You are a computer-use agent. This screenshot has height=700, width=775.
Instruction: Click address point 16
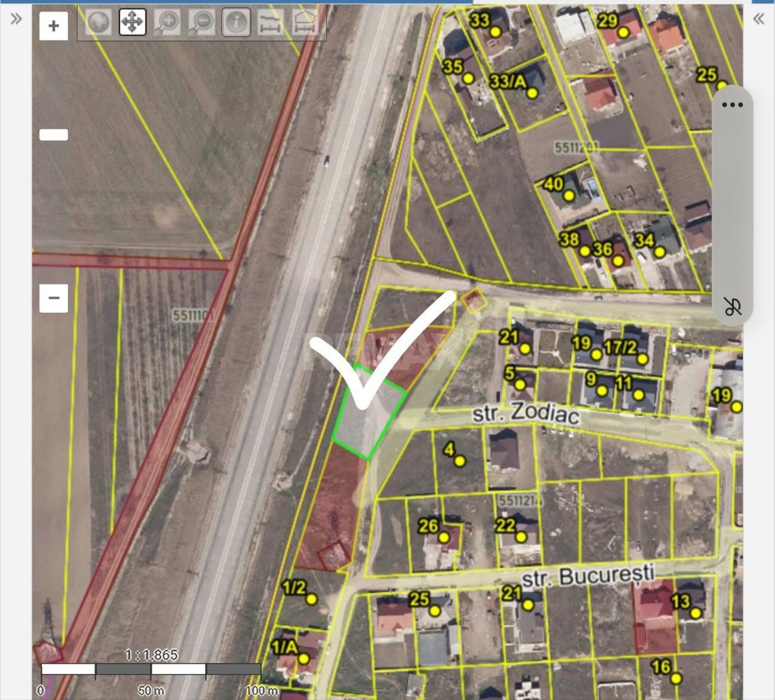pos(676,678)
